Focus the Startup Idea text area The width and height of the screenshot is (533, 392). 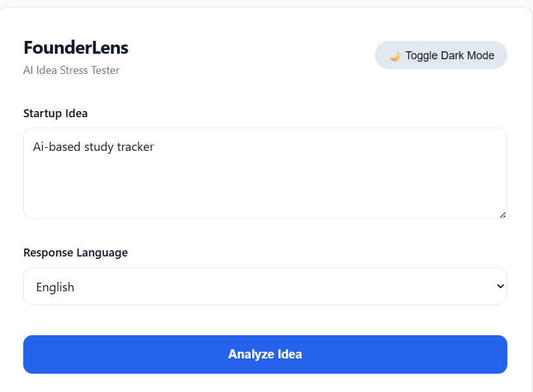265,173
